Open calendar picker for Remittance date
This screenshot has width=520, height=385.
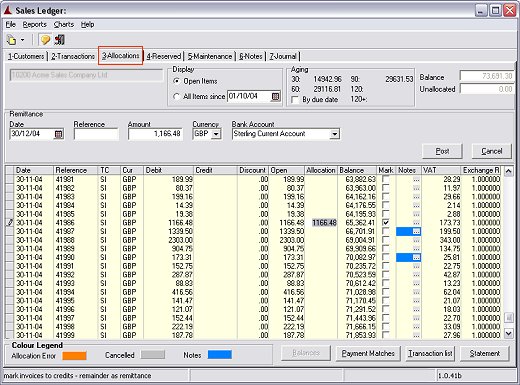pos(58,134)
